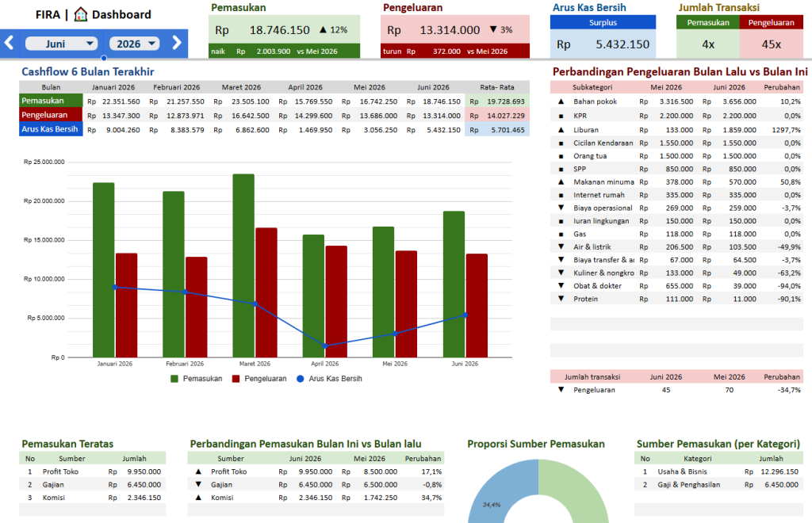Viewport: 812px width, 523px height.
Task: Click the blue Surplus header
Action: click(603, 22)
